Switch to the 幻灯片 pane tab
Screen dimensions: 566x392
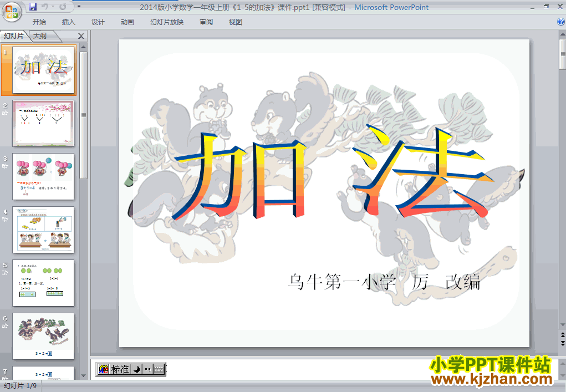pyautogui.click(x=14, y=35)
